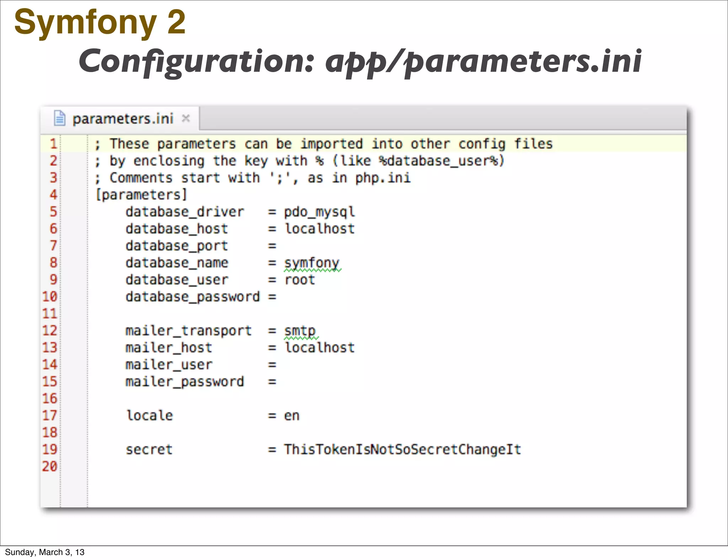Click the mailer_transport key
The height and width of the screenshot is (560, 728).
[188, 331]
